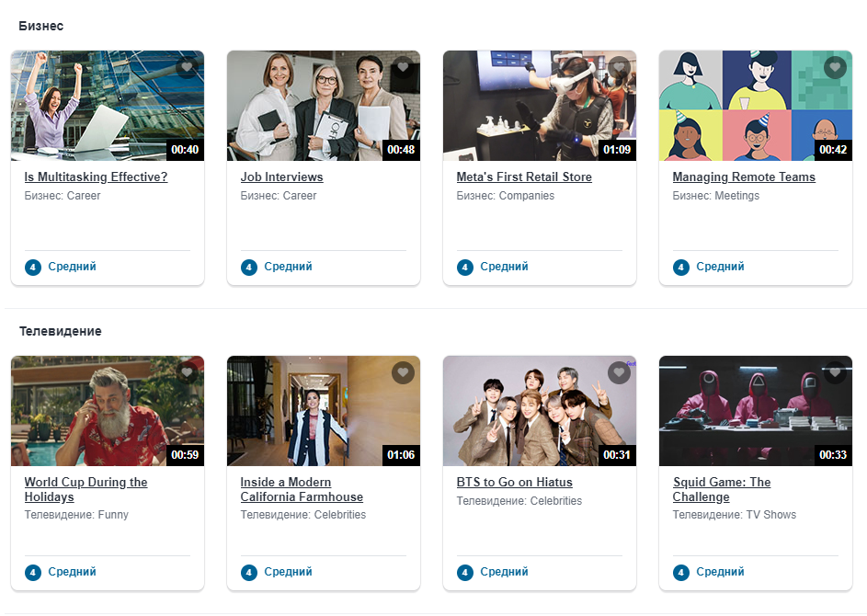The width and height of the screenshot is (867, 616).
Task: Open Meta's First Retail Store link
Action: pos(524,177)
